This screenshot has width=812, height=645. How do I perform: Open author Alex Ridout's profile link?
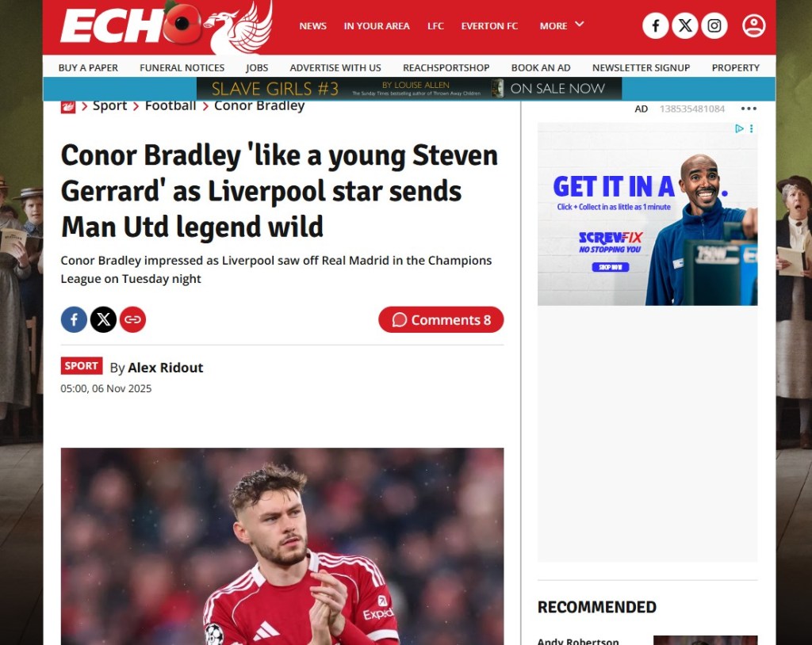tap(165, 368)
